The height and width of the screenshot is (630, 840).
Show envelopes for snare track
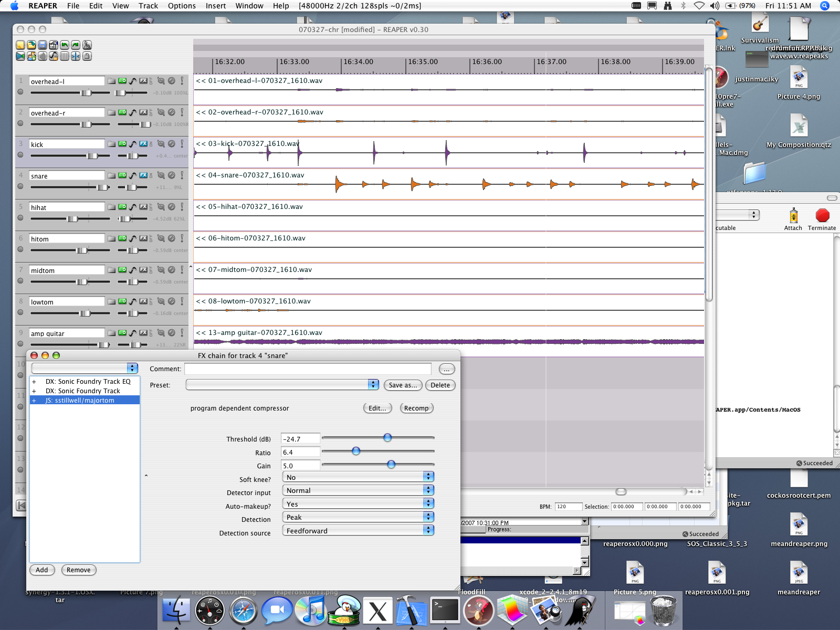tap(133, 175)
